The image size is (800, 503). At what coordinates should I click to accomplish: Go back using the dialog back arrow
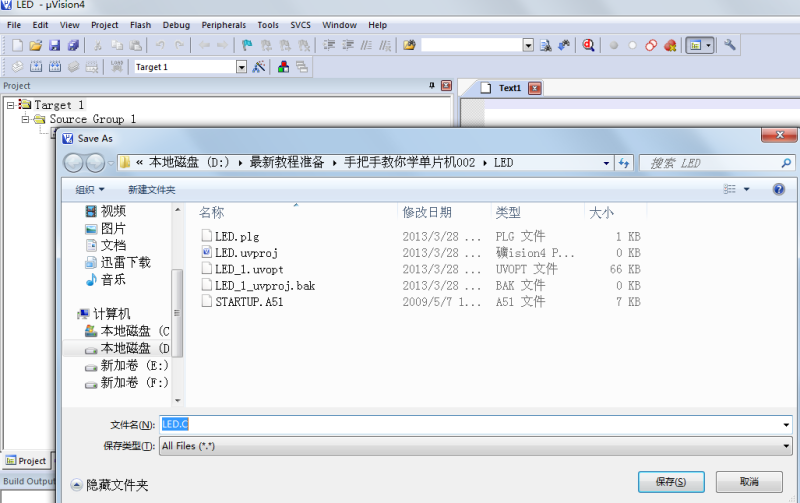pos(74,162)
